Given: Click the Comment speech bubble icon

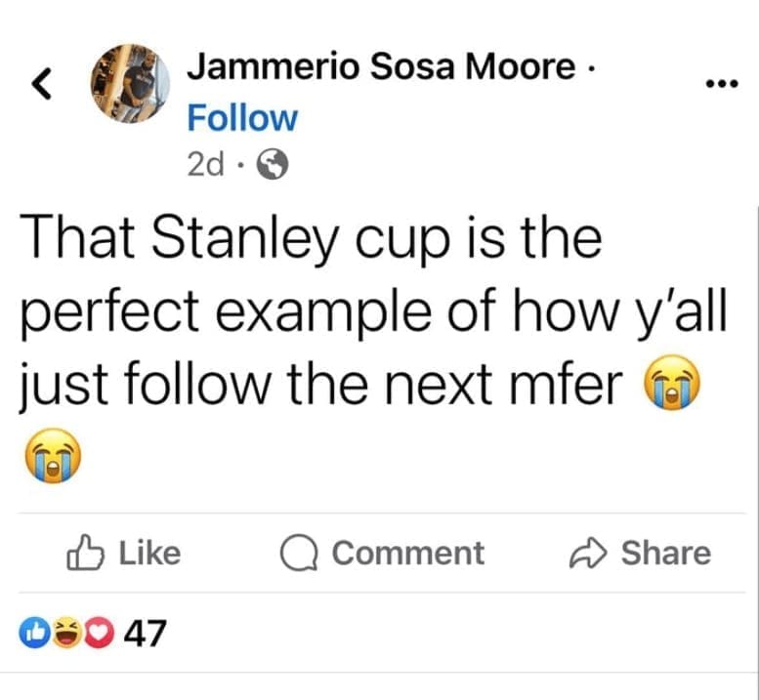Looking at the screenshot, I should pos(297,554).
